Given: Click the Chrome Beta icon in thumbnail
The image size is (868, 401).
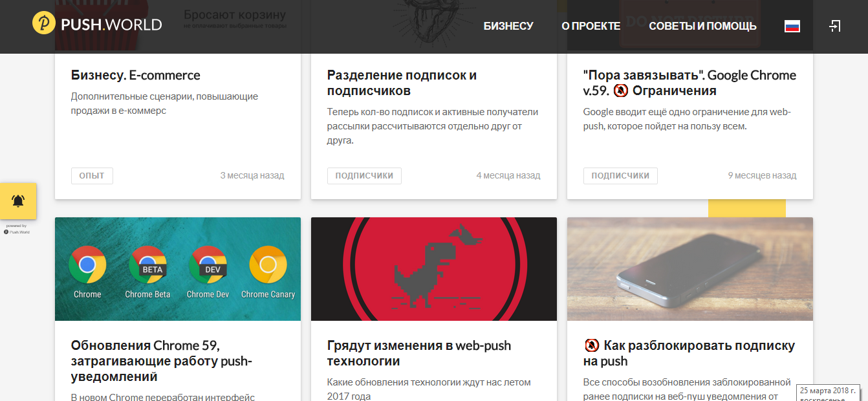Looking at the screenshot, I should coord(148,265).
